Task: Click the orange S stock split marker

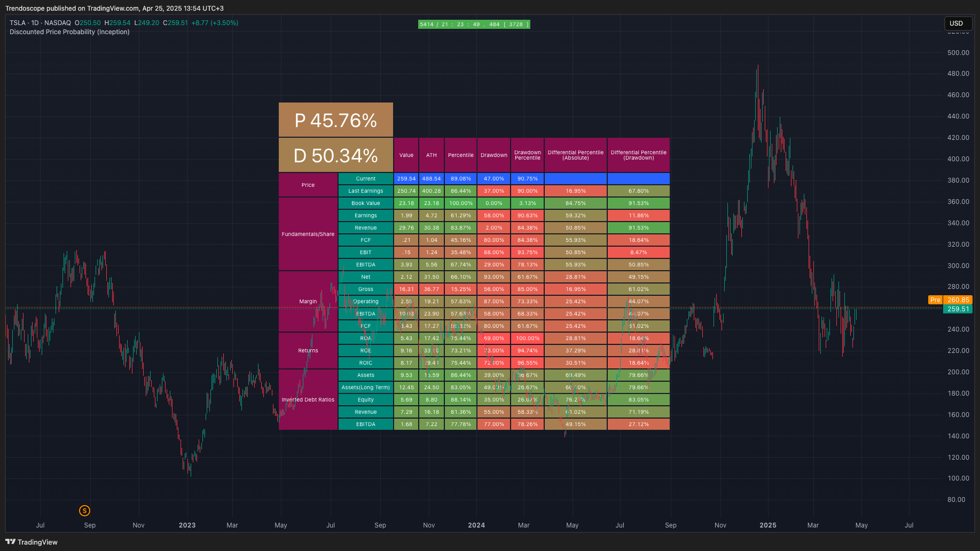Action: 84,511
